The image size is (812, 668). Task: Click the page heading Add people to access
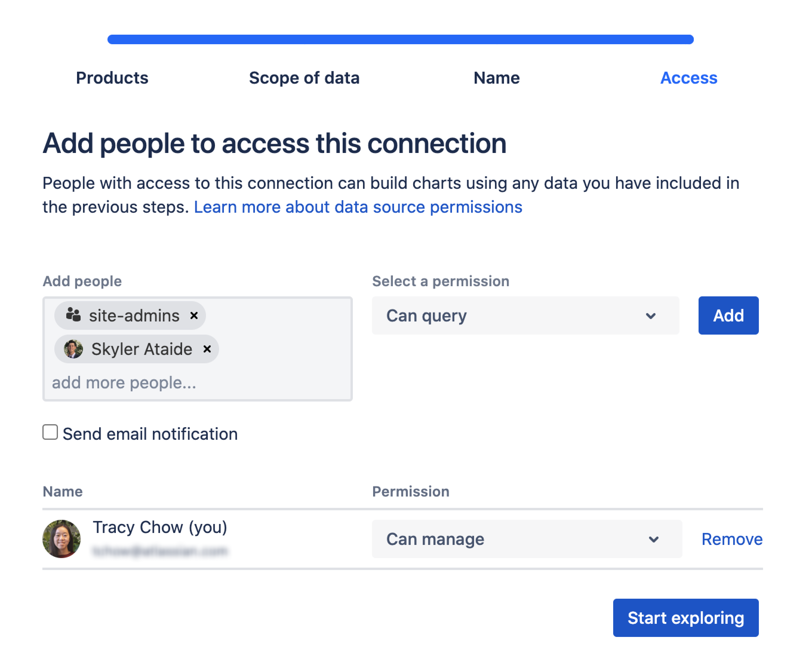coord(274,143)
